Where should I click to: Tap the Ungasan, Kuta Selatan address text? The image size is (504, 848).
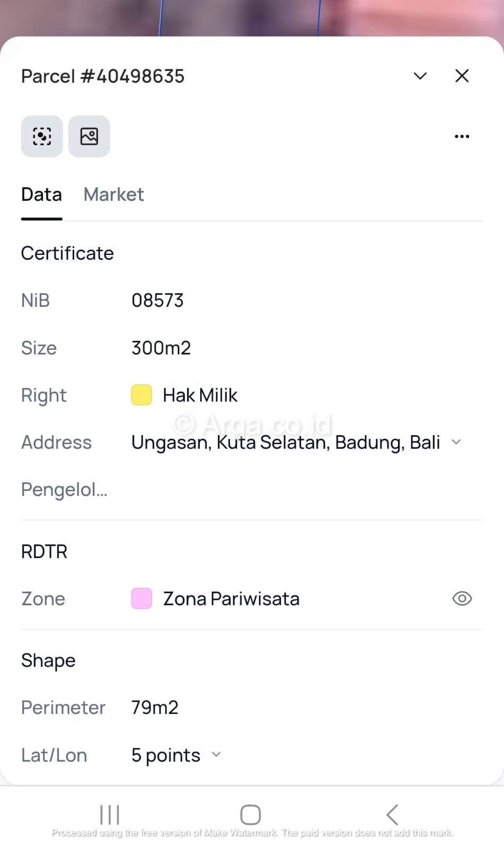coord(286,443)
